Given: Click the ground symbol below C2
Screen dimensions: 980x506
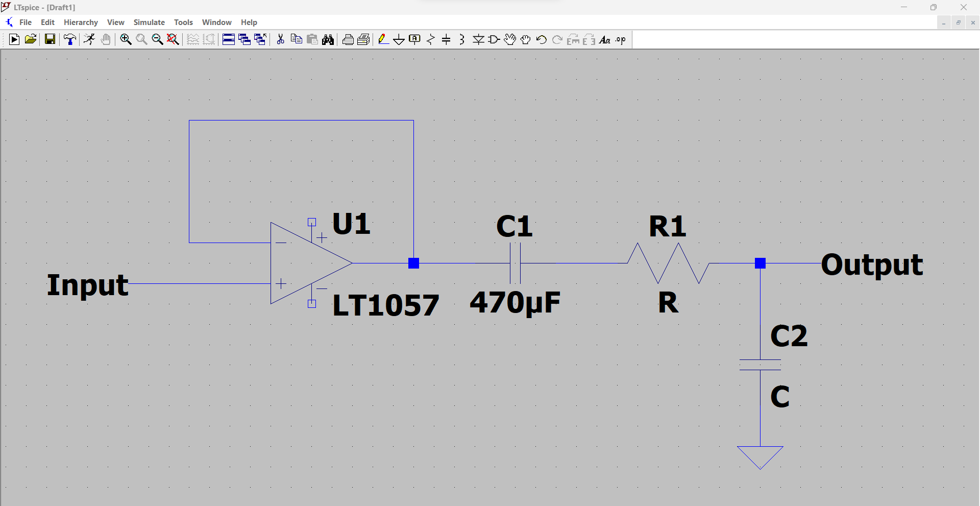Looking at the screenshot, I should pyautogui.click(x=760, y=457).
